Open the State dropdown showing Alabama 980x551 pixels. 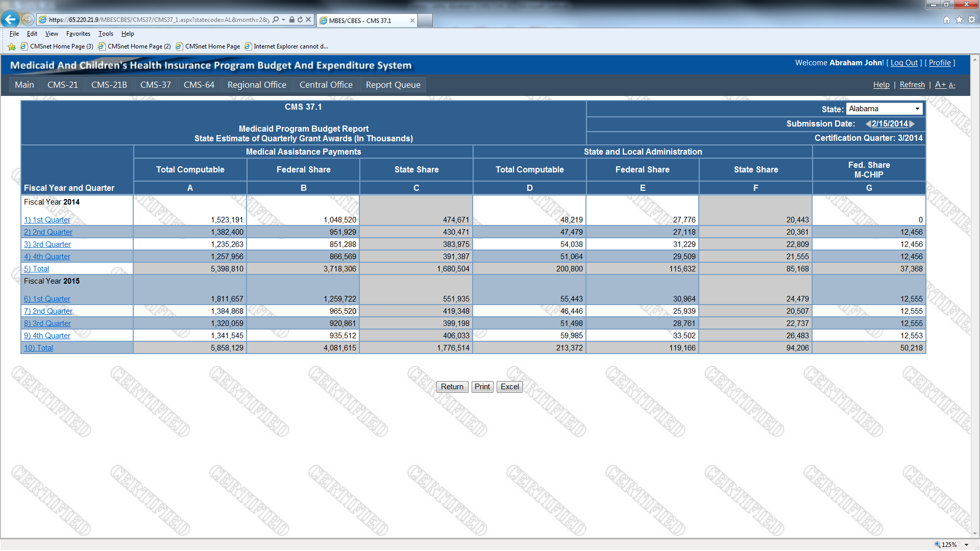coord(885,109)
